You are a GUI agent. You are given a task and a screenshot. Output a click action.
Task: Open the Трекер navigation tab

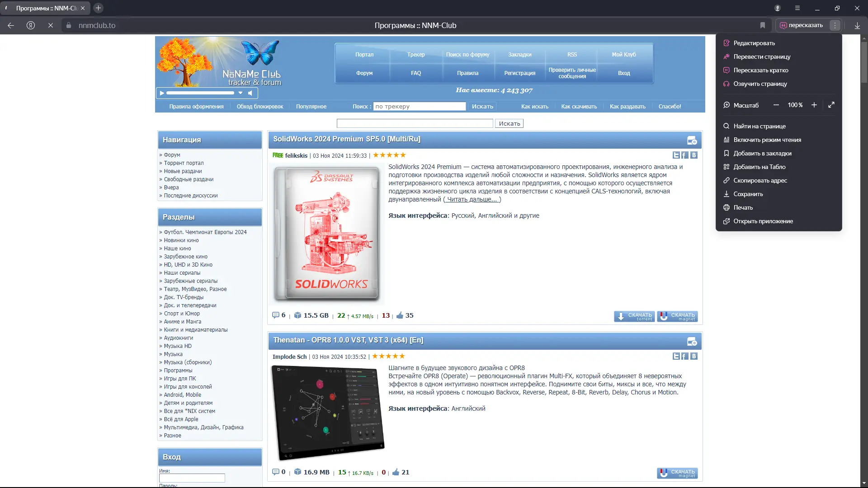[416, 55]
